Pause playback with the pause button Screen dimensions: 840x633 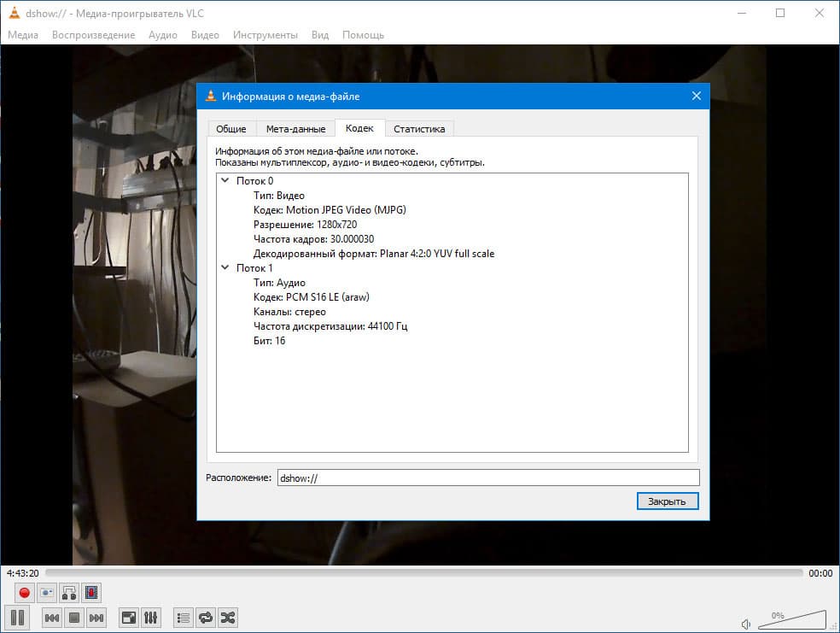pyautogui.click(x=17, y=618)
